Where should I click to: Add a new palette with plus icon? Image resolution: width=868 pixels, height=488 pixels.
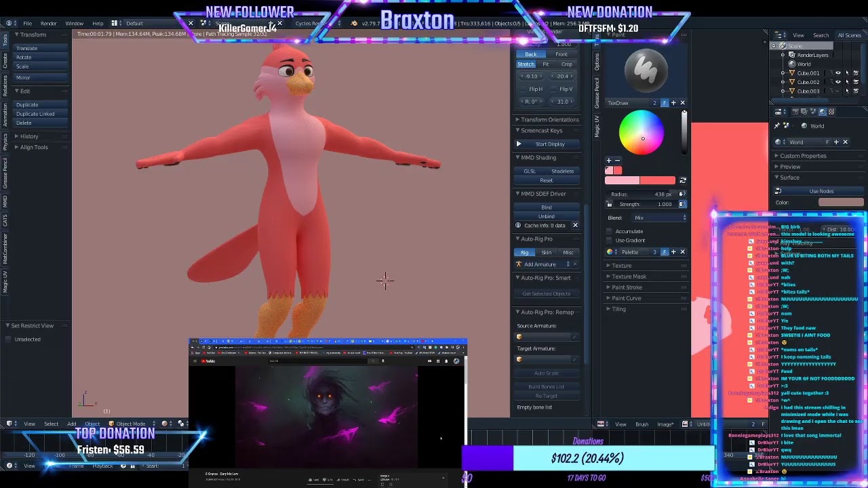point(673,252)
